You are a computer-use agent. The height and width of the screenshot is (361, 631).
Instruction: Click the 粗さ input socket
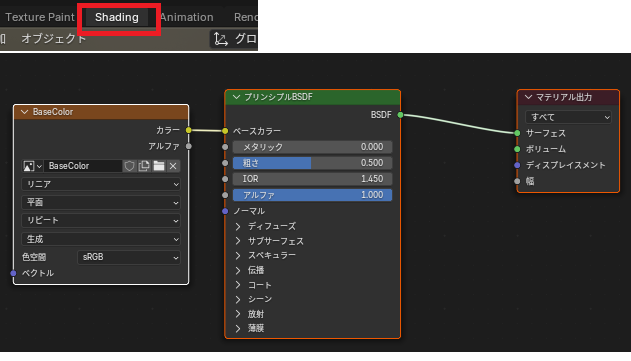point(225,163)
